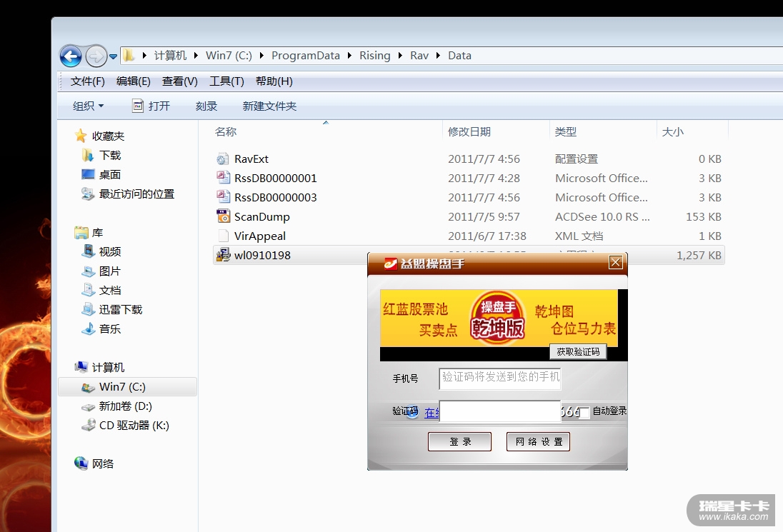Click the globe icon next to 验证码

[412, 411]
